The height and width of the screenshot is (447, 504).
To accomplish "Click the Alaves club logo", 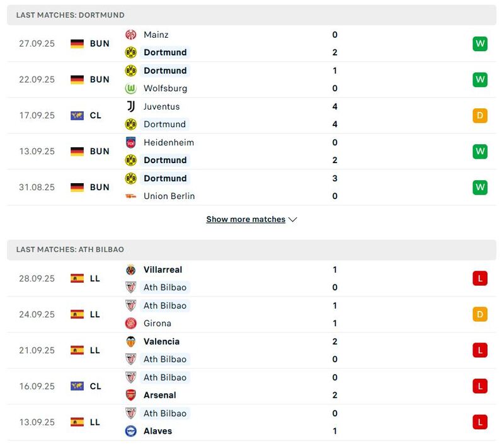I will tap(132, 431).
